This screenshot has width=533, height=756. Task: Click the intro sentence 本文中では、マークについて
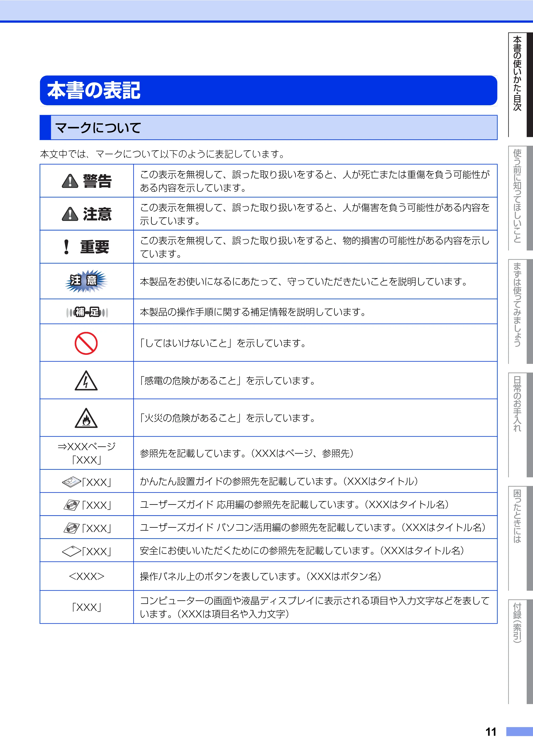(x=162, y=154)
